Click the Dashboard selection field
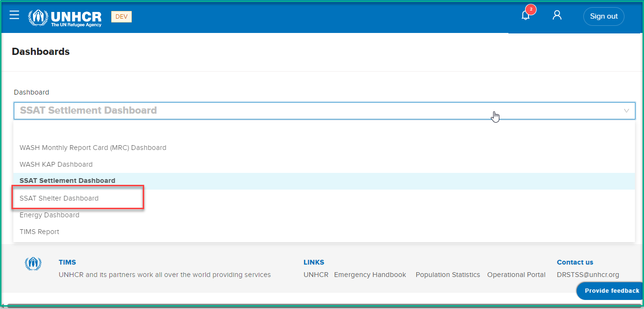The height and width of the screenshot is (309, 644). 324,110
